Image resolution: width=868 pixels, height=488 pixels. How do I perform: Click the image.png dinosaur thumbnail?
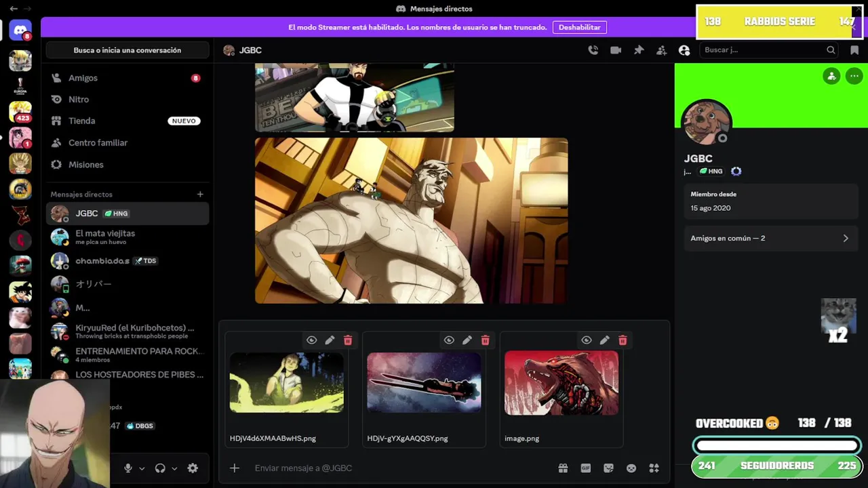(x=561, y=383)
